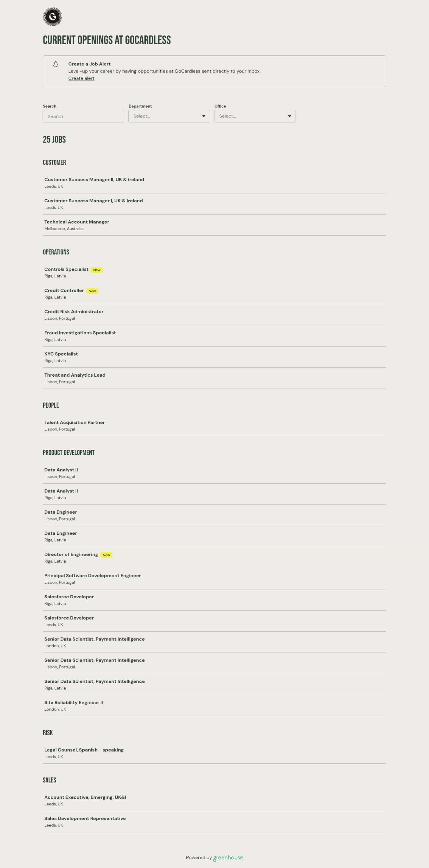
Task: Expand the Office select dropdown
Action: coord(255,116)
